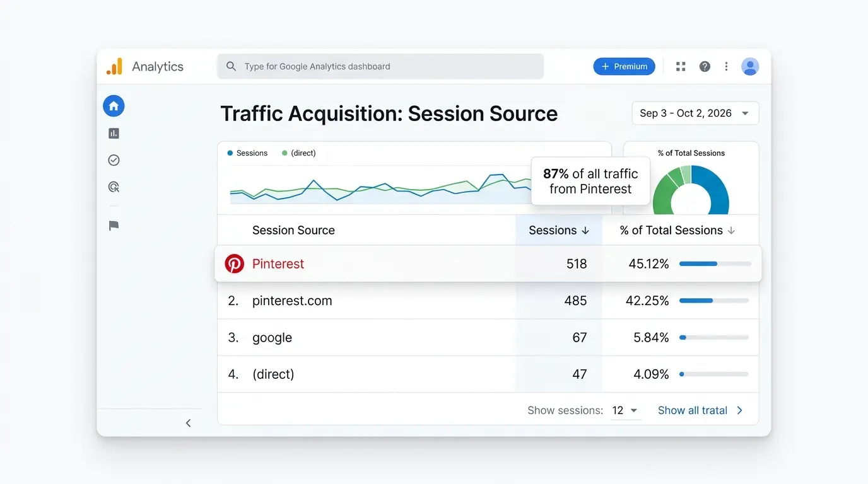Click the Session Source column header
The image size is (868, 484).
(x=293, y=230)
